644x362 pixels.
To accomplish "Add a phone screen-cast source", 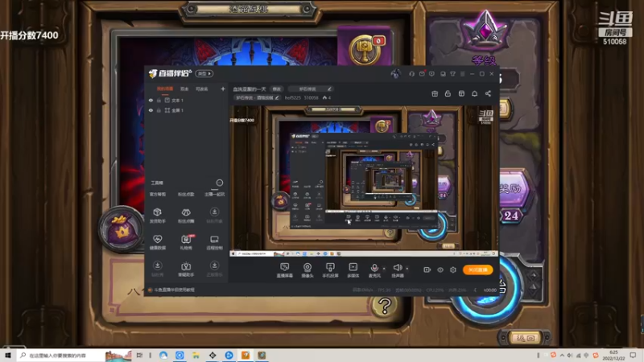I will pyautogui.click(x=330, y=270).
